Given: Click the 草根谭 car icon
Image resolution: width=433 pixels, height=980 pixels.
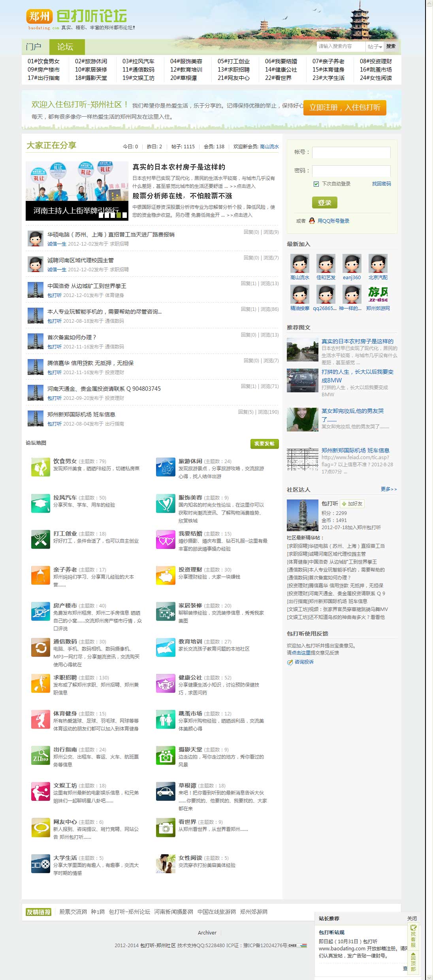Looking at the screenshot, I should [166, 791].
